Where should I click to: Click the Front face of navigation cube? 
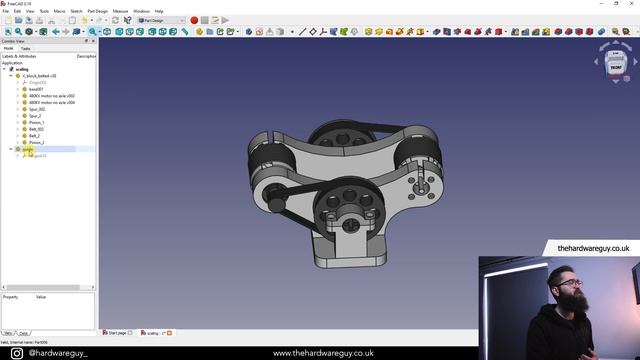coord(616,67)
